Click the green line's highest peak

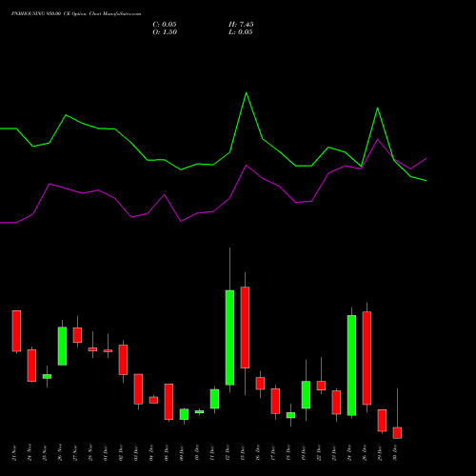(247, 92)
